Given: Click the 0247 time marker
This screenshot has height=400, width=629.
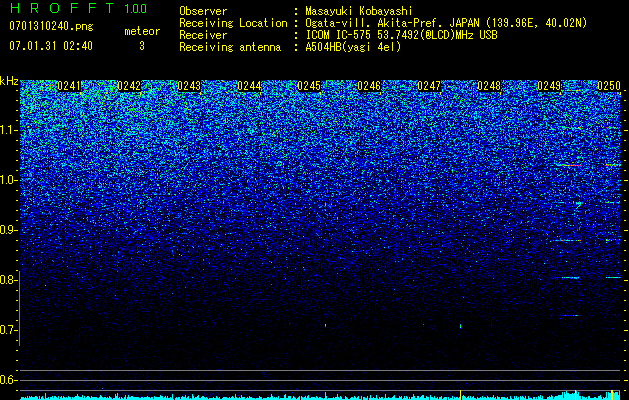Looking at the screenshot, I should (429, 86).
